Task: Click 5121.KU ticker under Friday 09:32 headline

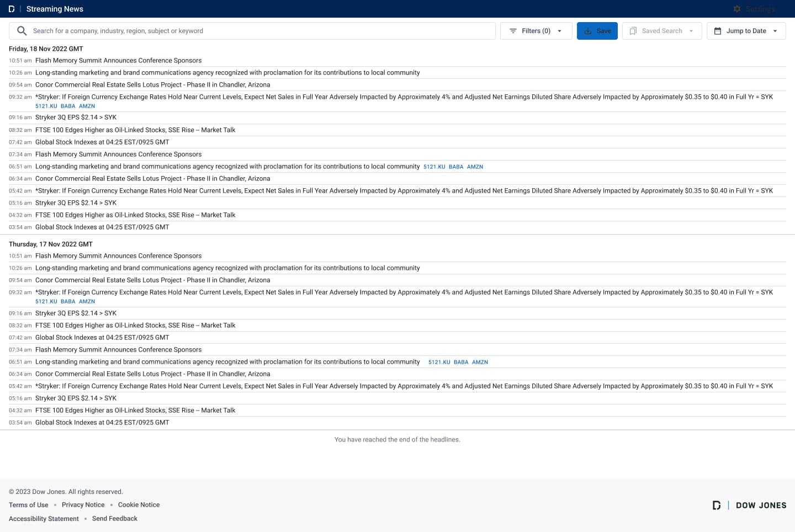Action: (x=46, y=106)
